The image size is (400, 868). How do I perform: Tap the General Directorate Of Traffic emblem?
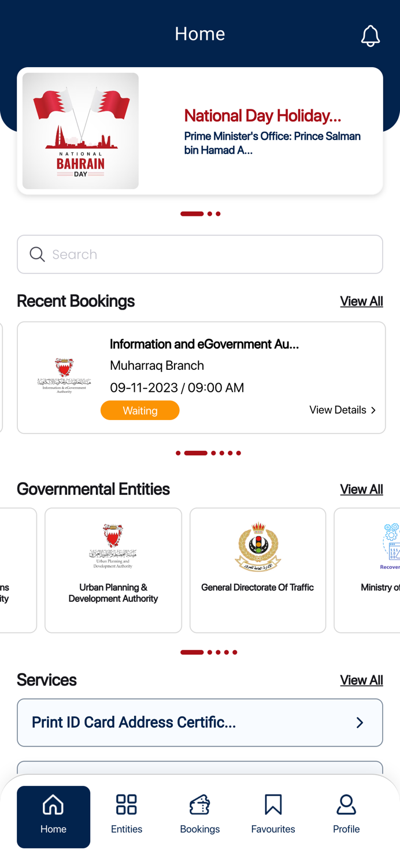(258, 546)
